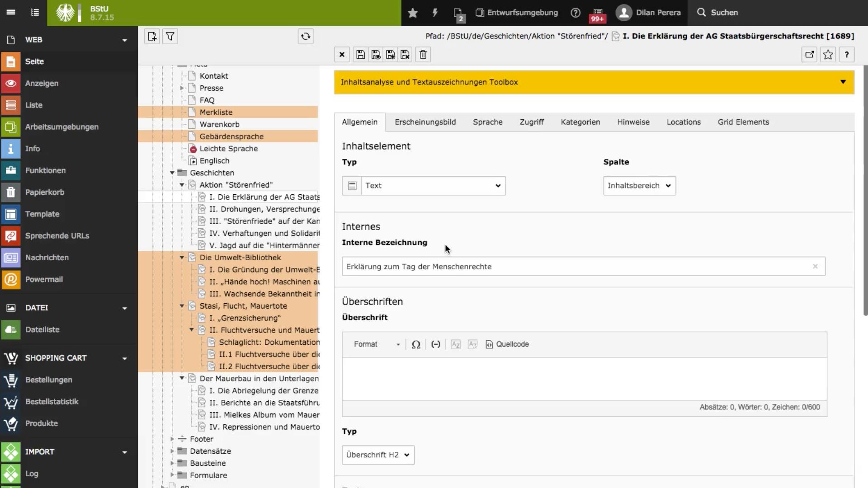This screenshot has width=868, height=488.
Task: Toggle the module menu hamburger icon
Action: click(x=11, y=12)
